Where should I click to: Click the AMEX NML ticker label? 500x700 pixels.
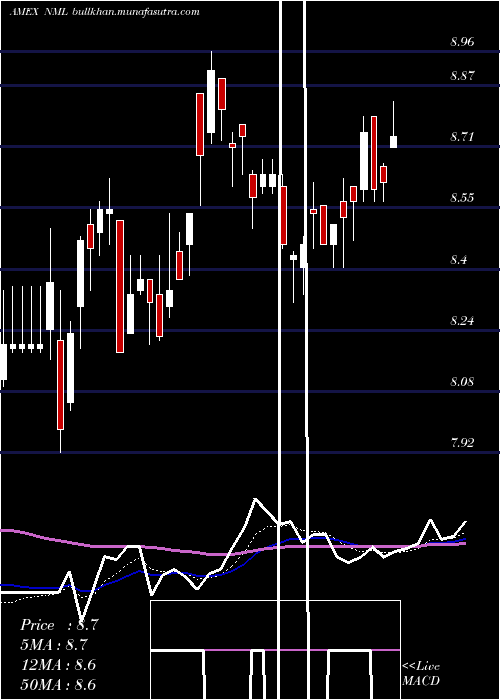(38, 12)
